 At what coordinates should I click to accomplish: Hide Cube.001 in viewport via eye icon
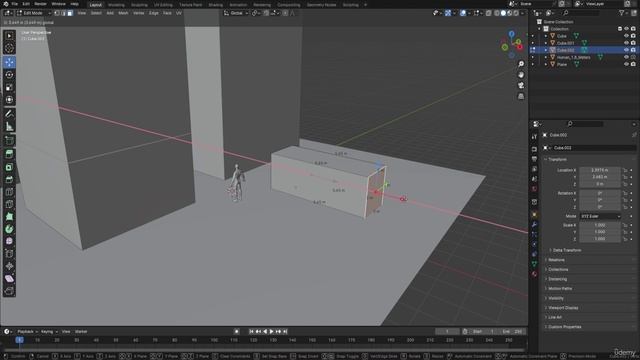[x=626, y=43]
